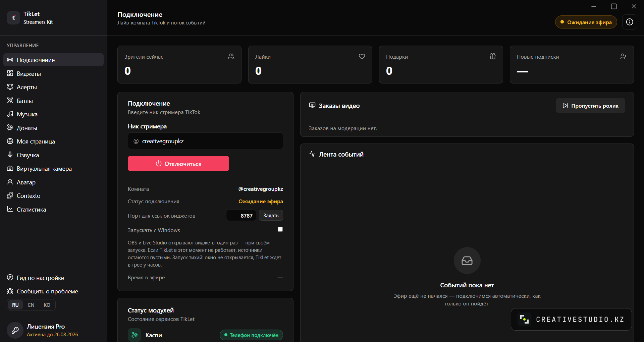Click the empty inbox icon
Viewport: 644px width, 342px height.
coord(467,261)
